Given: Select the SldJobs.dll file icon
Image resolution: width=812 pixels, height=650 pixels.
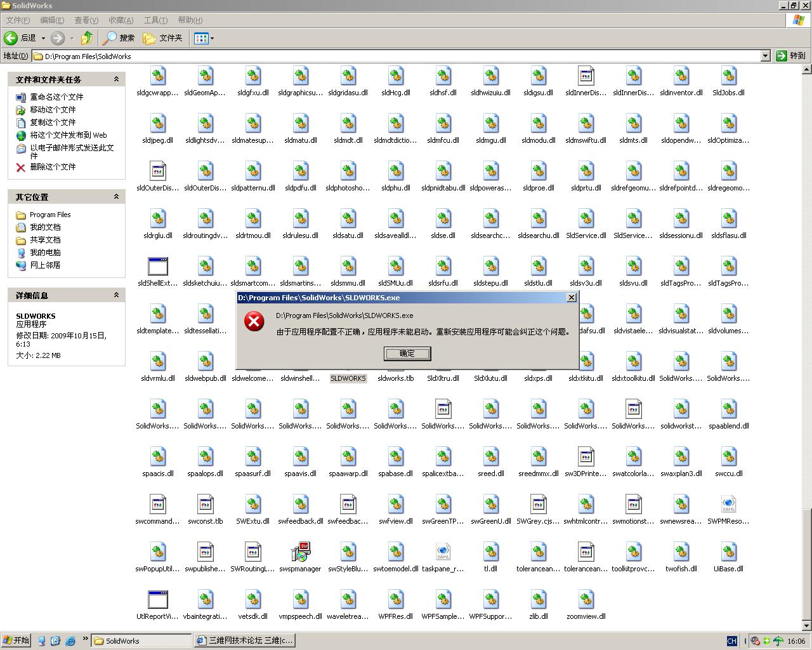Looking at the screenshot, I should tap(729, 76).
